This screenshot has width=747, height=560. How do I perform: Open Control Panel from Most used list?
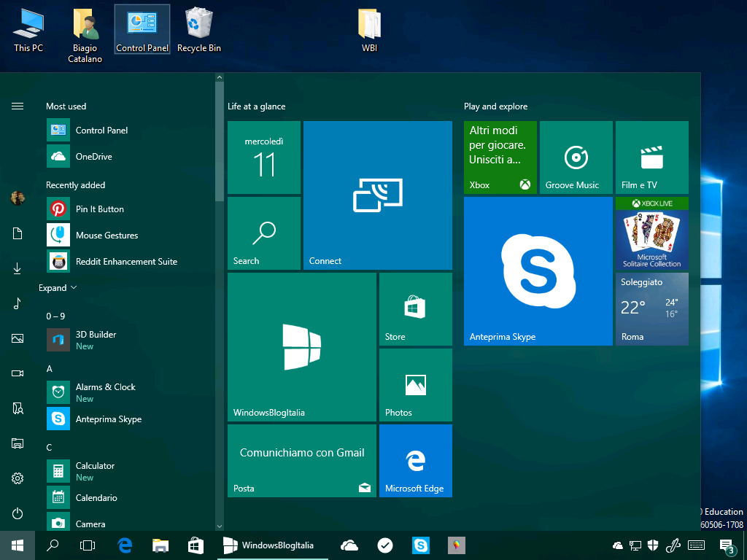click(128, 130)
